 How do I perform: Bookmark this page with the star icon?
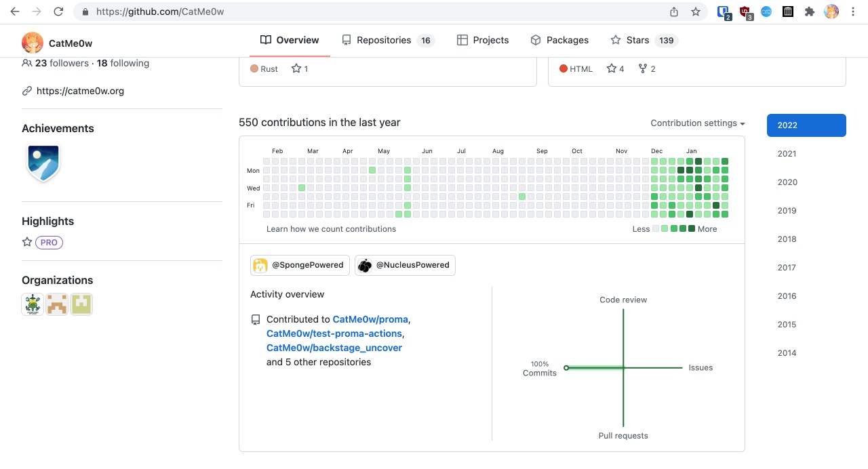696,12
